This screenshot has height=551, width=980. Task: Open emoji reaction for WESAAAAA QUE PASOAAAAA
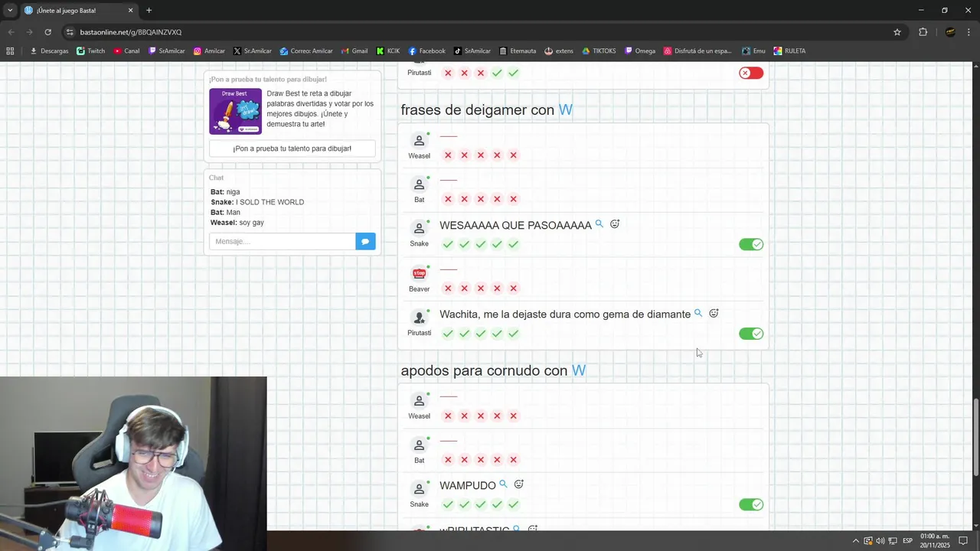(615, 224)
